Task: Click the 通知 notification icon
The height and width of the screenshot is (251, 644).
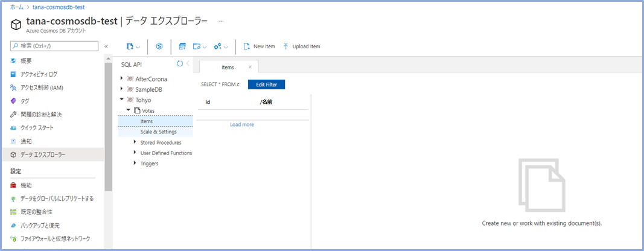Action: click(x=13, y=141)
